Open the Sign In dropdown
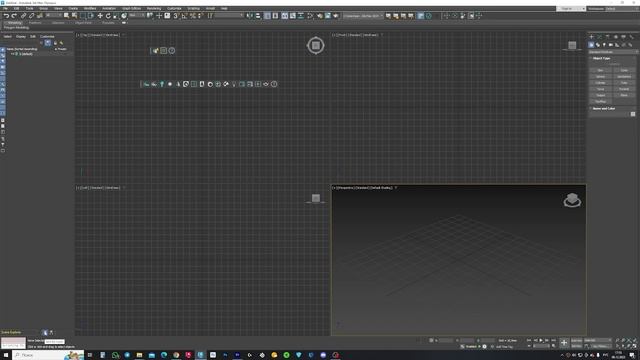This screenshot has height=360, width=640. click(571, 9)
